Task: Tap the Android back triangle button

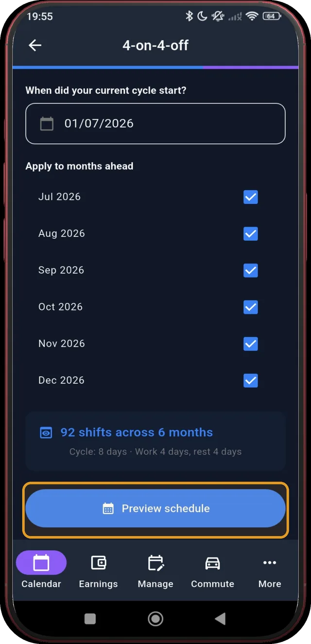Action: [220, 618]
